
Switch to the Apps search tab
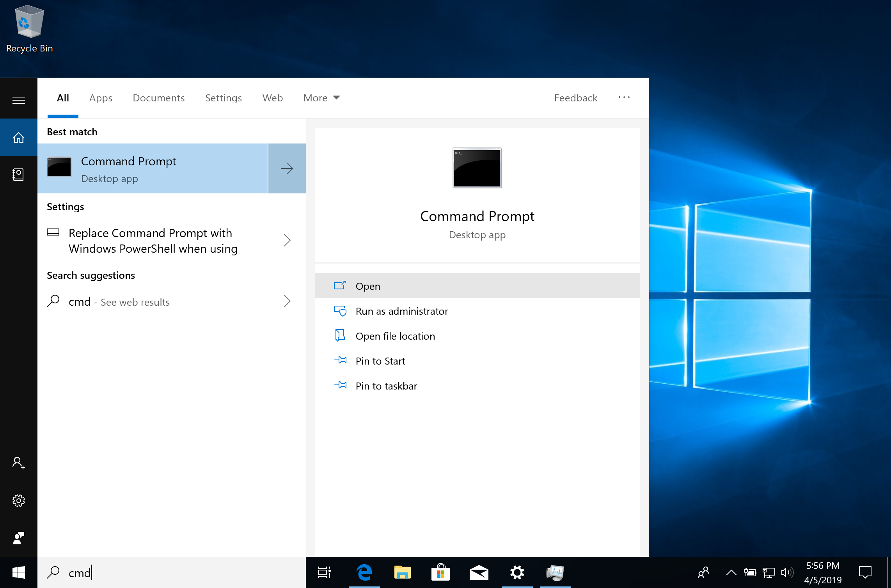pyautogui.click(x=101, y=97)
